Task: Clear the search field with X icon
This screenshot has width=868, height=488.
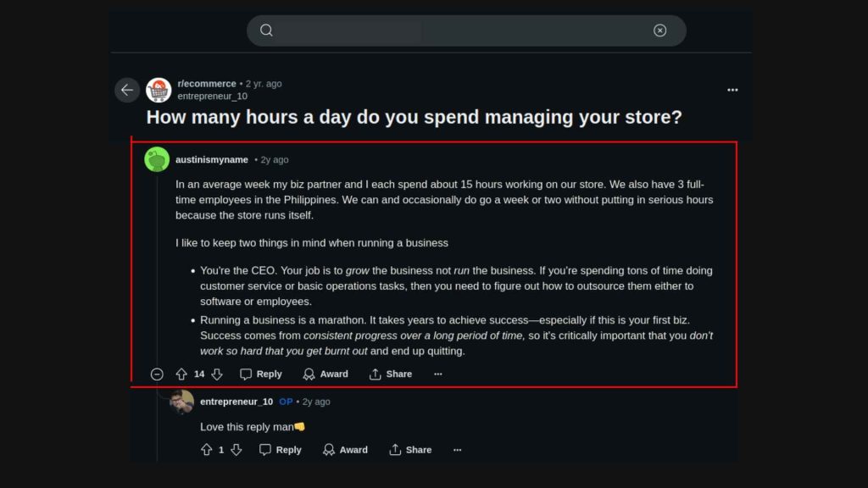Action: (659, 30)
